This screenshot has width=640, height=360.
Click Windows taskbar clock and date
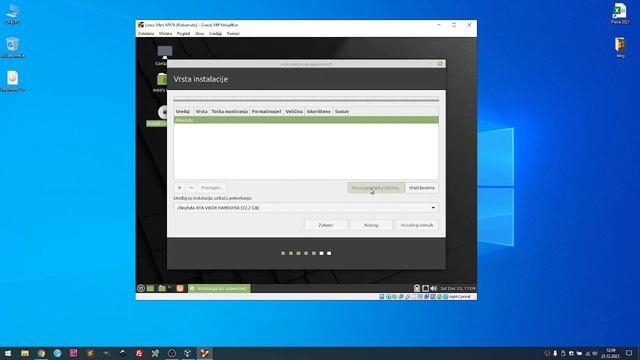tap(611, 353)
